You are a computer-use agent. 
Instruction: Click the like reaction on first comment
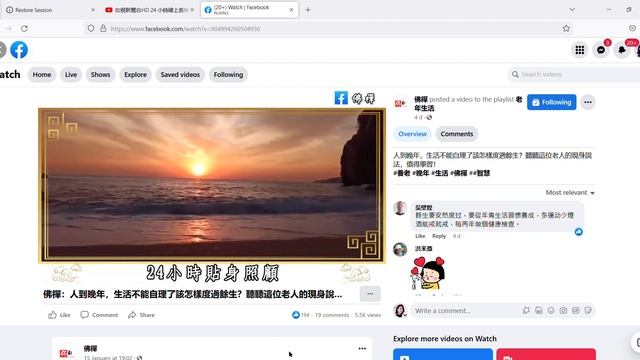pyautogui.click(x=578, y=232)
